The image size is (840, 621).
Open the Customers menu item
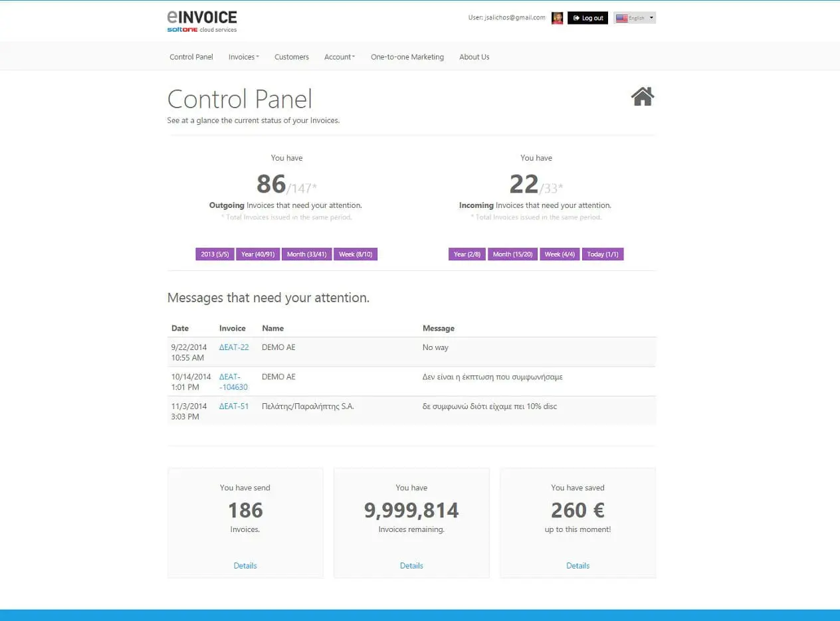(292, 57)
